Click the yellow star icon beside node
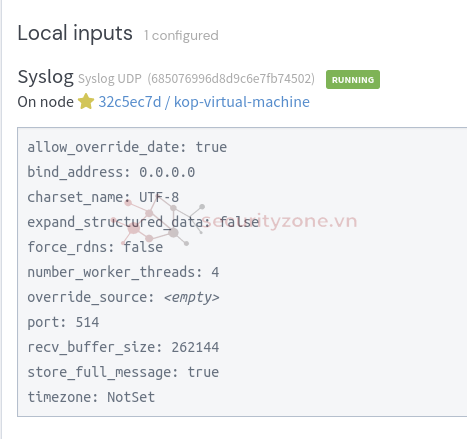The width and height of the screenshot is (467, 439). point(86,101)
